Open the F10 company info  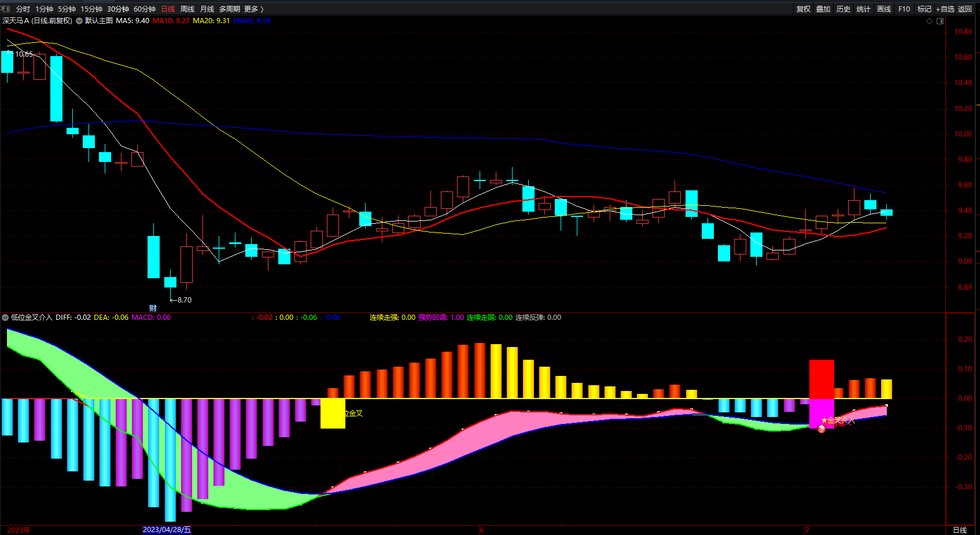pos(904,9)
